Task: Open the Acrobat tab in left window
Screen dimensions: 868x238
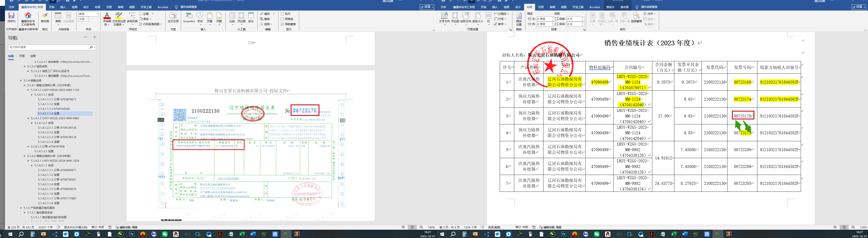Action: (163, 7)
